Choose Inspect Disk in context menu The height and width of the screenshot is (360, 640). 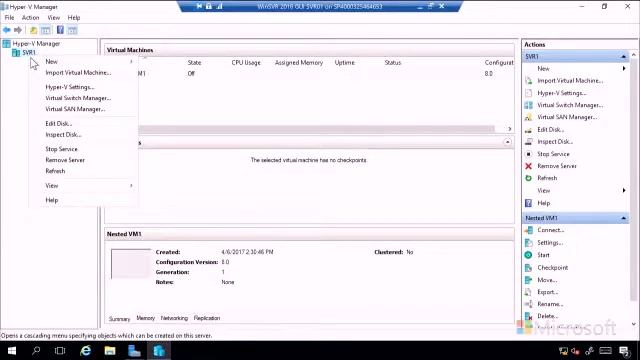tap(84, 134)
